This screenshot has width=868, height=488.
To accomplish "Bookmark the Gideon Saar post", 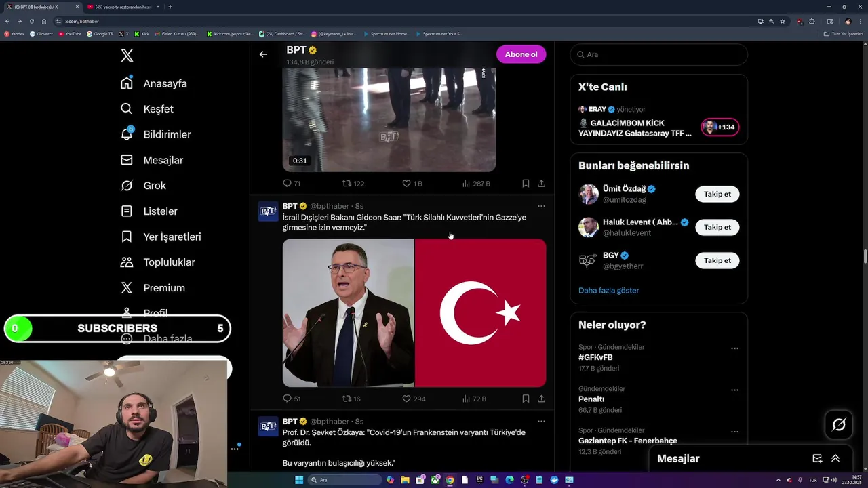I will pyautogui.click(x=526, y=399).
